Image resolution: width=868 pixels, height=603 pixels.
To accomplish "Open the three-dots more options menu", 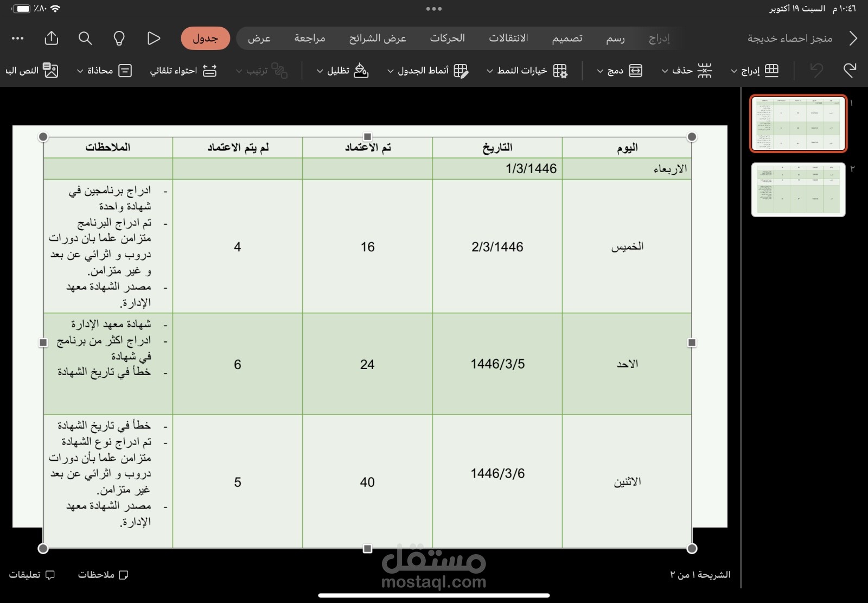I will tap(18, 39).
